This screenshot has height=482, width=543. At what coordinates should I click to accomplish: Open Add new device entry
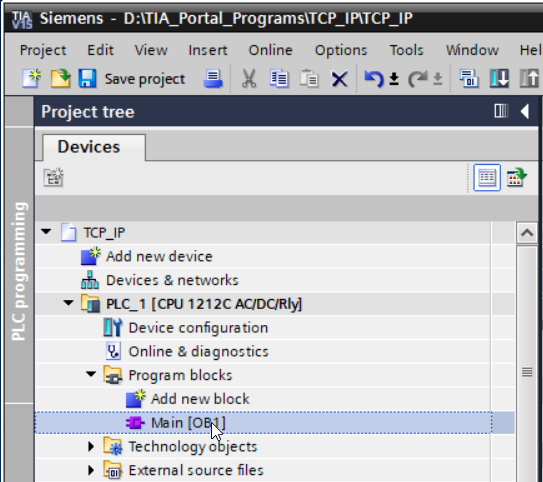coord(159,257)
